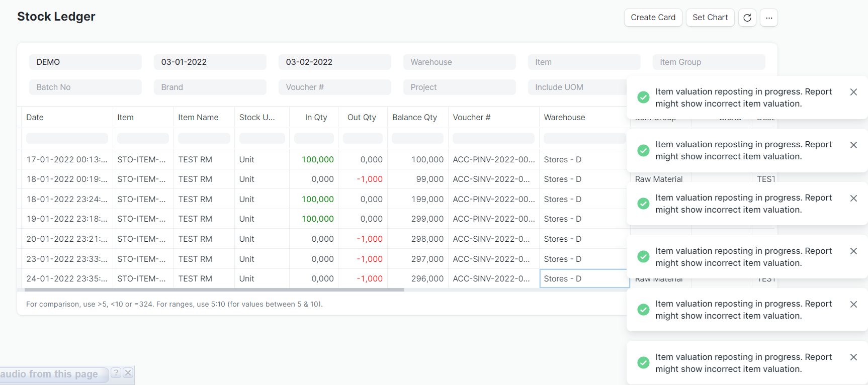The image size is (868, 385).
Task: Close the fifth valuation reposting notification
Action: 853,304
